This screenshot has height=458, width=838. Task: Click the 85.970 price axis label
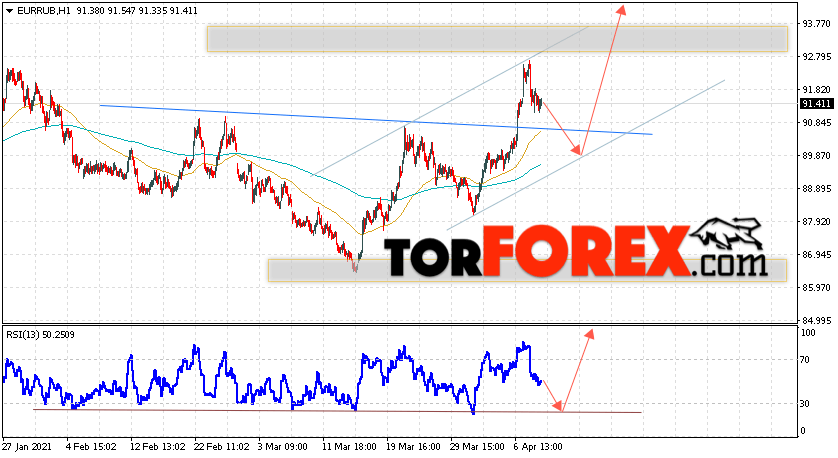816,288
